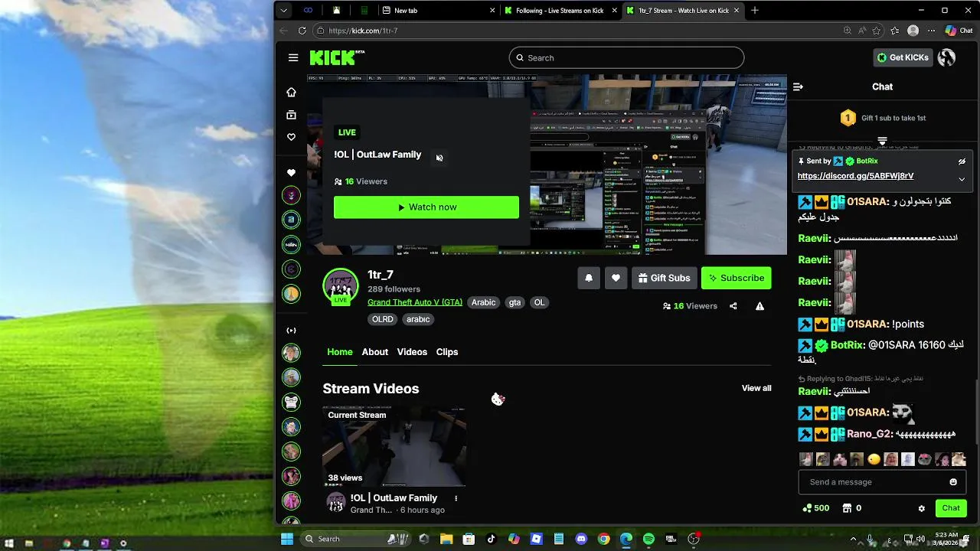Switch to the New tab browser tab
Image resolution: width=980 pixels, height=551 pixels.
tap(439, 11)
